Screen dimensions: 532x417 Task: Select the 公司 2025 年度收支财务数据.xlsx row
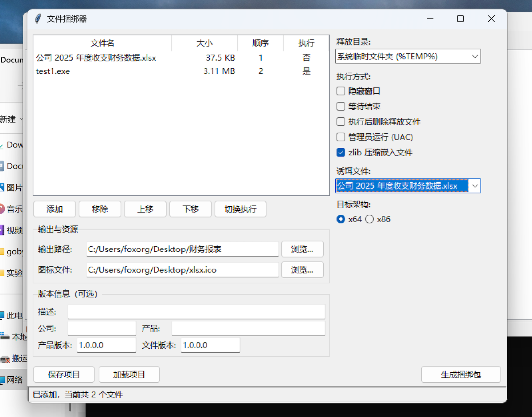pos(181,58)
